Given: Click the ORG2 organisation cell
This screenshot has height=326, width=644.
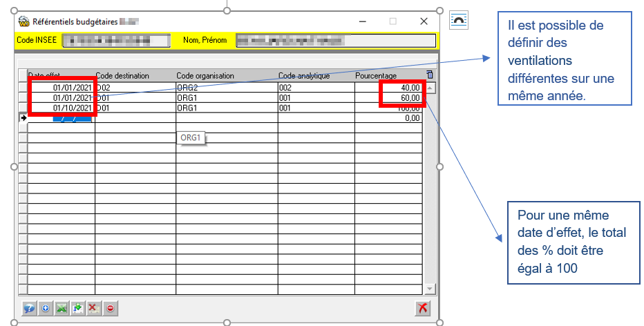Looking at the screenshot, I should coord(227,88).
